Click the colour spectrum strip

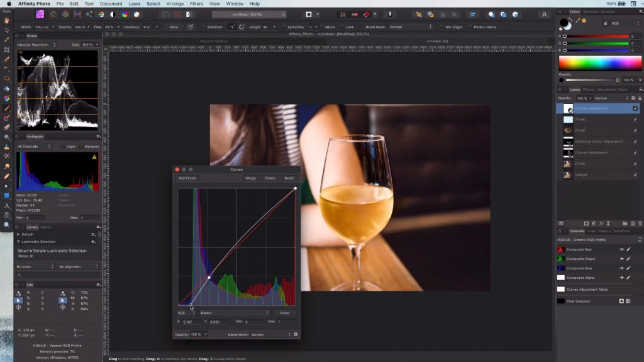click(x=600, y=64)
